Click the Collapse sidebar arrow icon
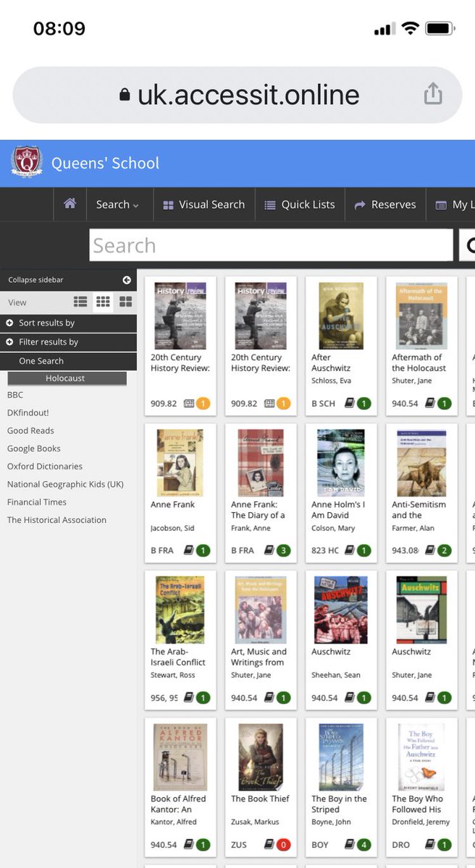Screen dimensions: 475x868 click(127, 280)
